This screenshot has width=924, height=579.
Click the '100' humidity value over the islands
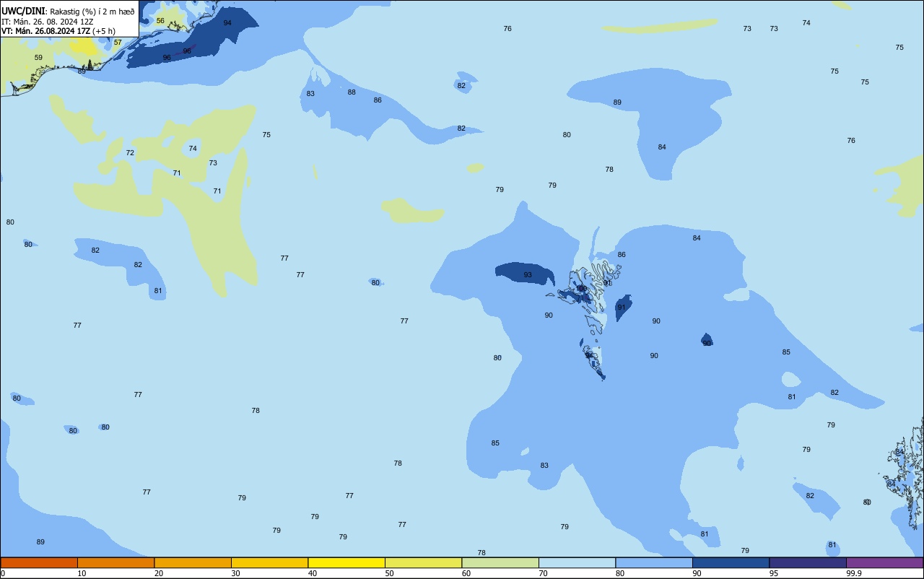pos(582,289)
